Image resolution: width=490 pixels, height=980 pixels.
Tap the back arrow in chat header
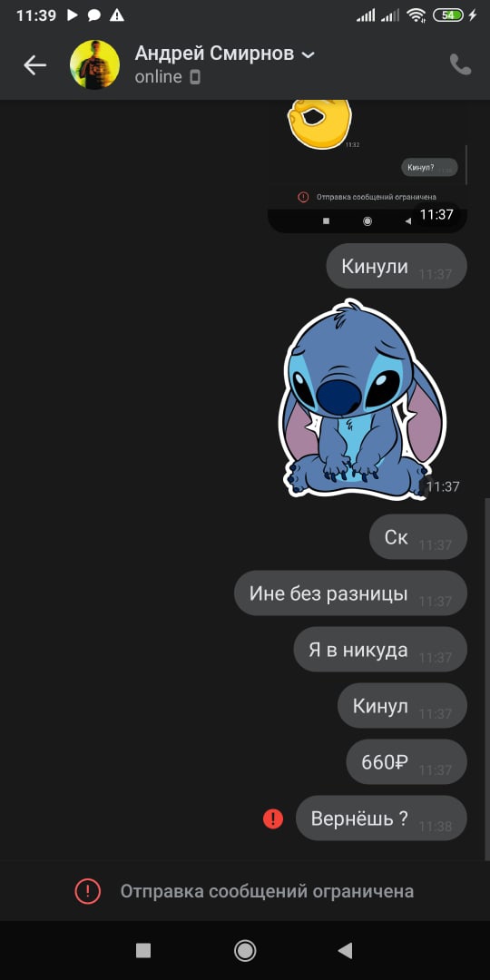tap(35, 65)
